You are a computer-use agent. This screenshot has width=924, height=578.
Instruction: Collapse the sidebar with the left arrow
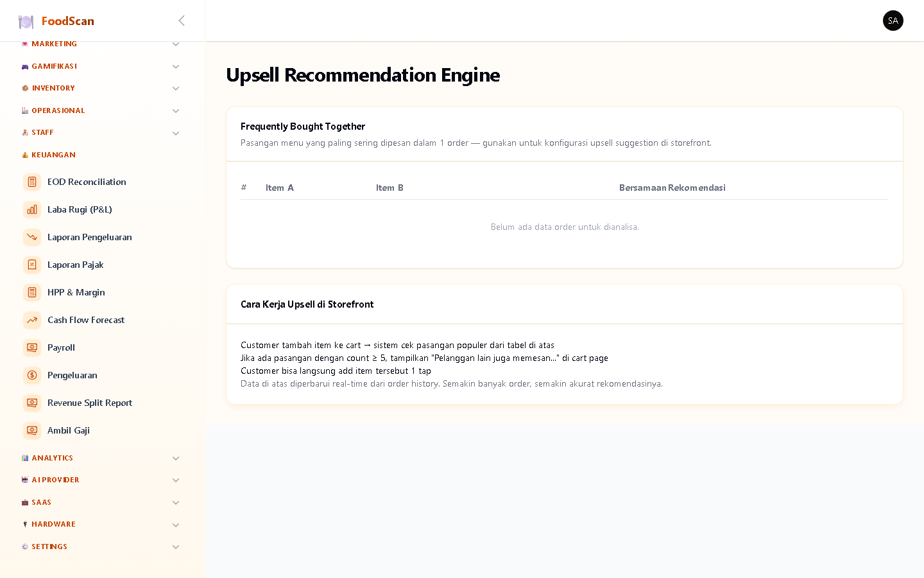(x=182, y=21)
